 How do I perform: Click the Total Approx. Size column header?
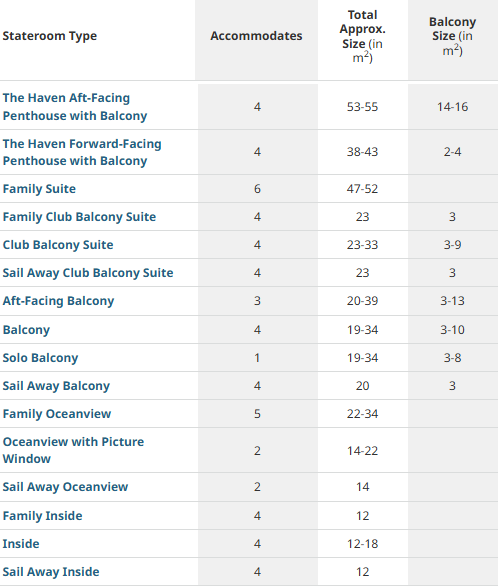pyautogui.click(x=362, y=36)
